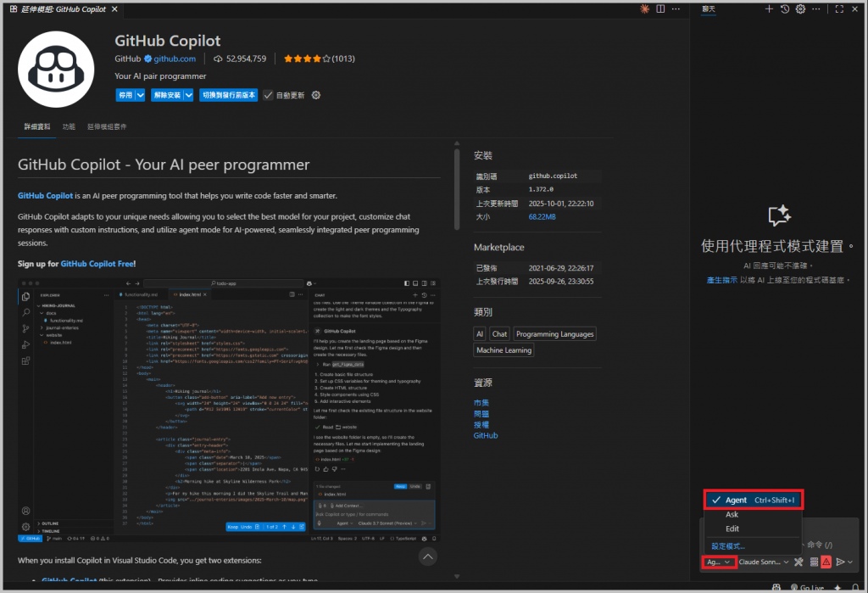Image resolution: width=868 pixels, height=593 pixels.
Task: Click 產生指示 link in chat panel
Action: [x=722, y=280]
